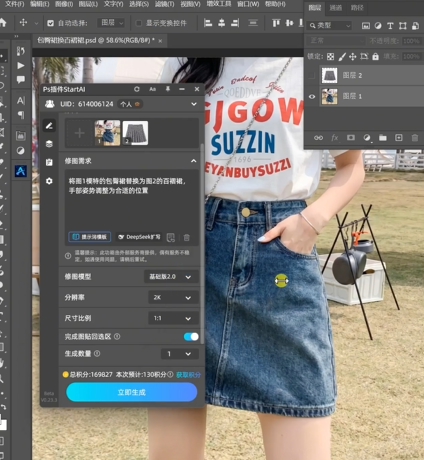Image resolution: width=424 pixels, height=460 pixels.
Task: Click the 提示词模板 button
Action: click(90, 237)
